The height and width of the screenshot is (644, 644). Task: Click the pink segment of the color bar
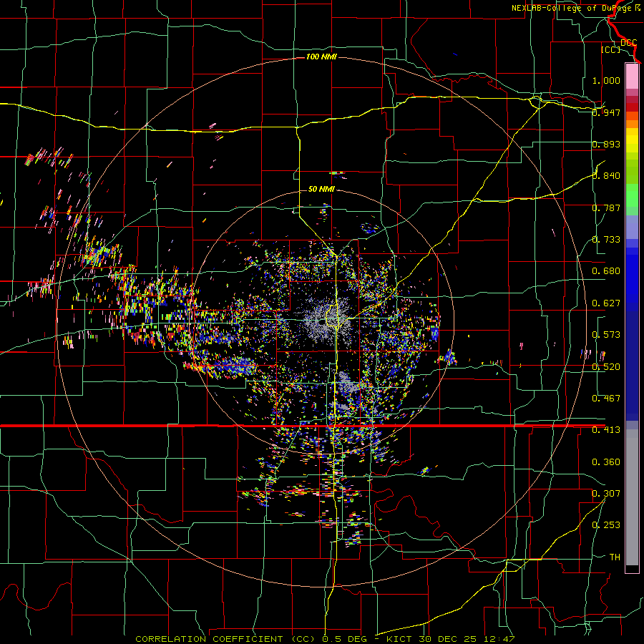(x=632, y=77)
